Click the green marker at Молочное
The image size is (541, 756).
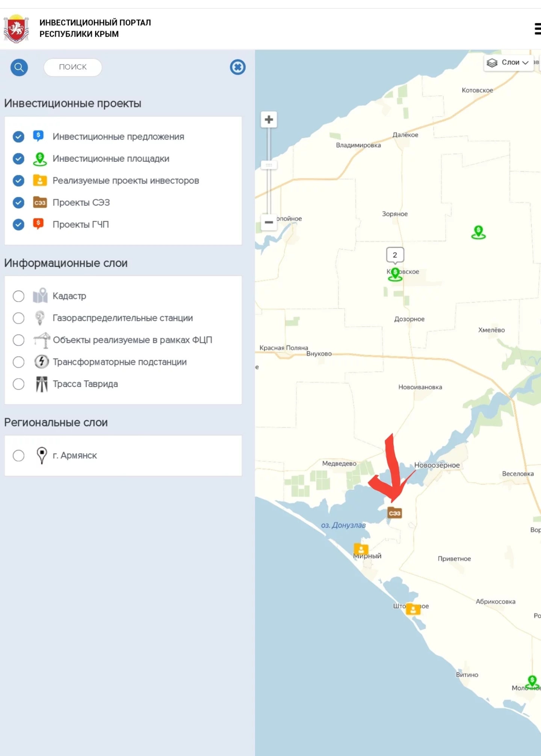(x=532, y=681)
